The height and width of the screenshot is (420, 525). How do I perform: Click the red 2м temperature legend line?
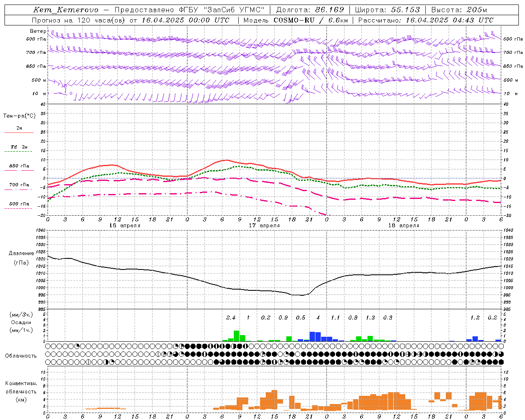click(x=19, y=132)
